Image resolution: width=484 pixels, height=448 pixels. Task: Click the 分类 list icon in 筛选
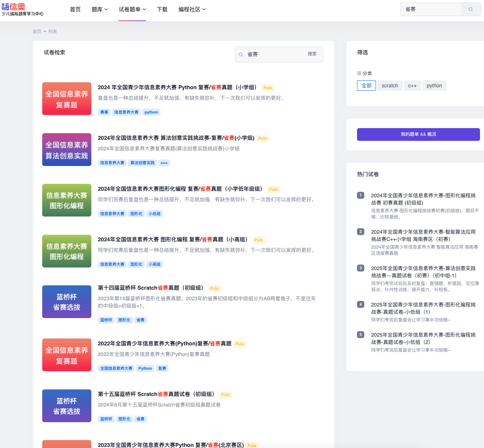[x=359, y=73]
